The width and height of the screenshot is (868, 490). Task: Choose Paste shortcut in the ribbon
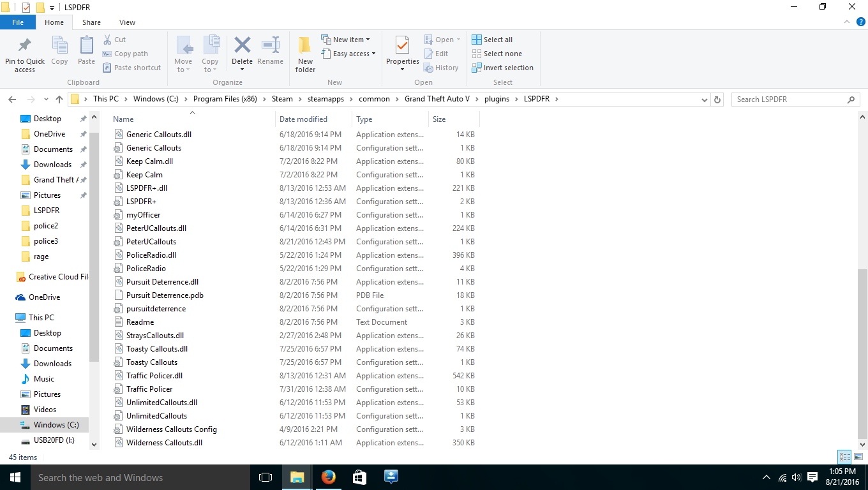(131, 68)
